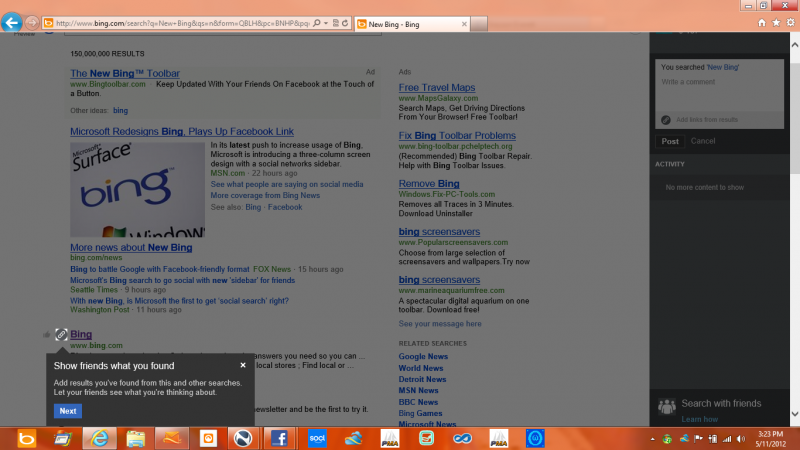Select 'Bing Games' related search
Viewport: 800px width, 450px height.
pos(420,413)
